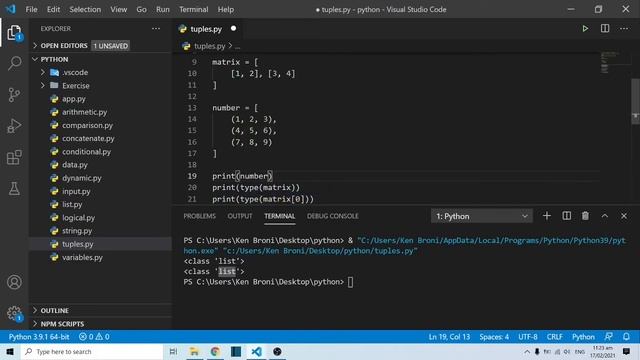Click errors and warnings count in status bar

point(94,337)
